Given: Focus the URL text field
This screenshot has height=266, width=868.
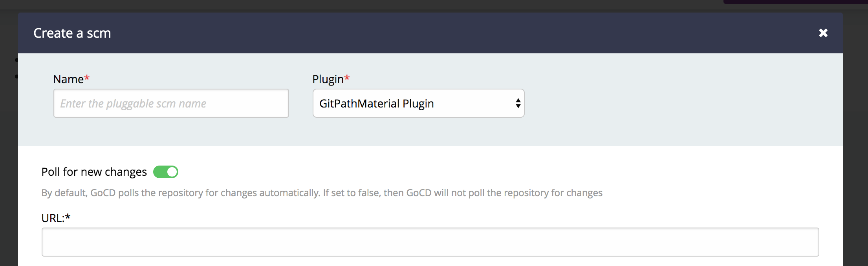Looking at the screenshot, I should [x=430, y=242].
